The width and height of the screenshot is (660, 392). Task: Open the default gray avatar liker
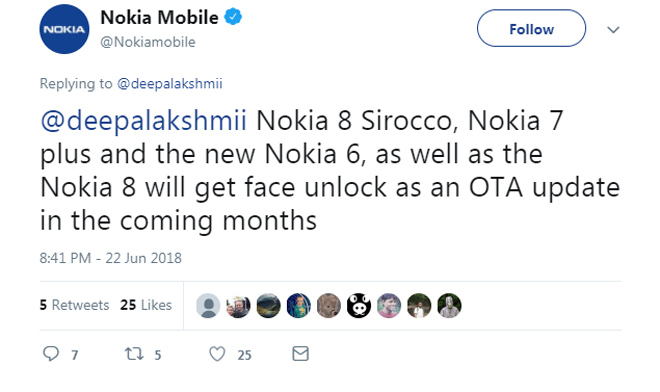(208, 306)
